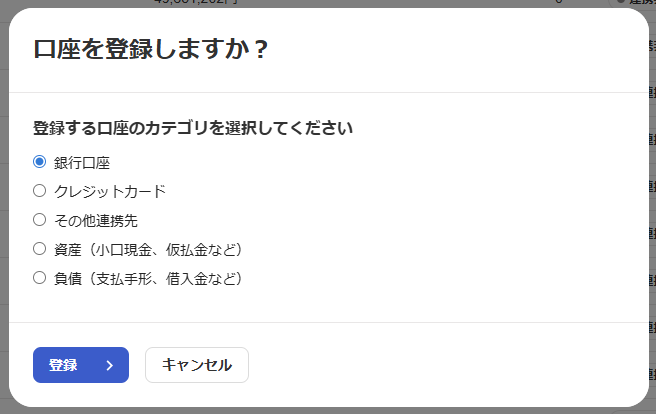
Task: Click the dimmed backdrop outside the dialog
Action: tap(651, 200)
